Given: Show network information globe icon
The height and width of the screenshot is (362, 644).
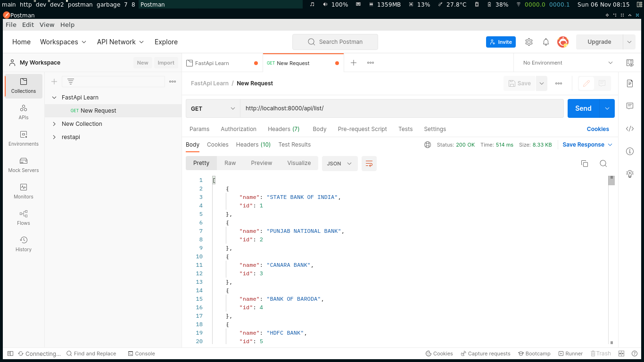Looking at the screenshot, I should pos(428,145).
